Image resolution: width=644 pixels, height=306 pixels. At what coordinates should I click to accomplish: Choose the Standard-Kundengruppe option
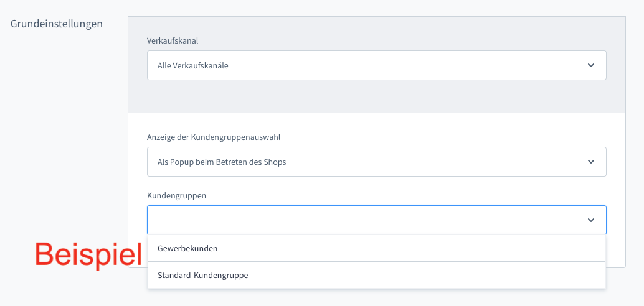tap(202, 275)
